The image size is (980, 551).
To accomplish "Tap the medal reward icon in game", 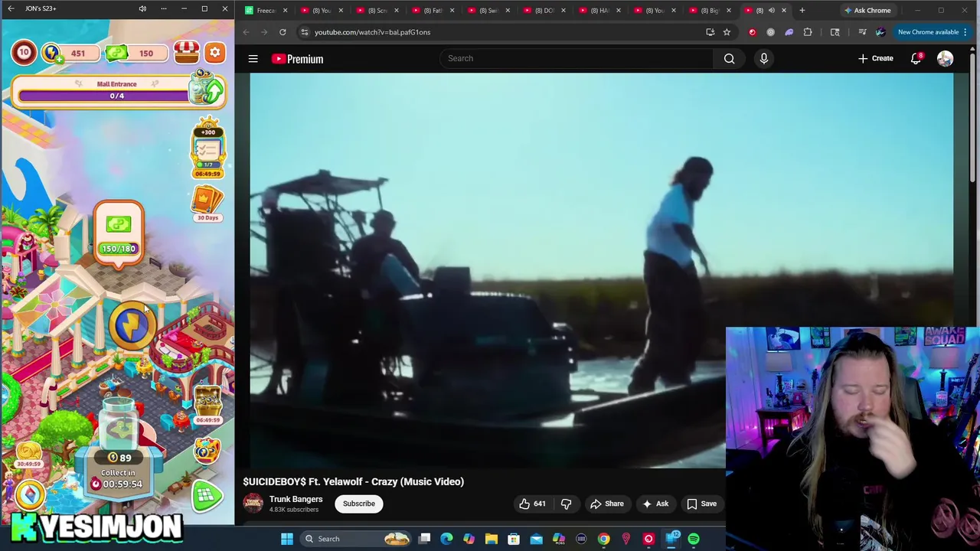I will tap(207, 450).
